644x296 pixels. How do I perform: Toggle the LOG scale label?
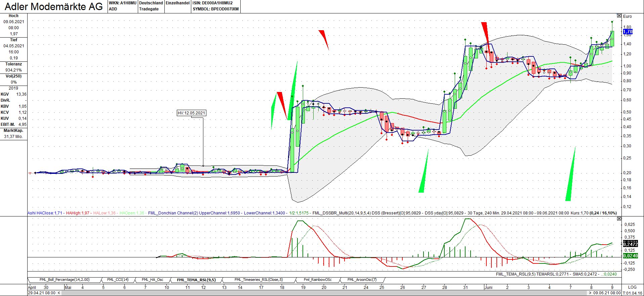click(632, 287)
